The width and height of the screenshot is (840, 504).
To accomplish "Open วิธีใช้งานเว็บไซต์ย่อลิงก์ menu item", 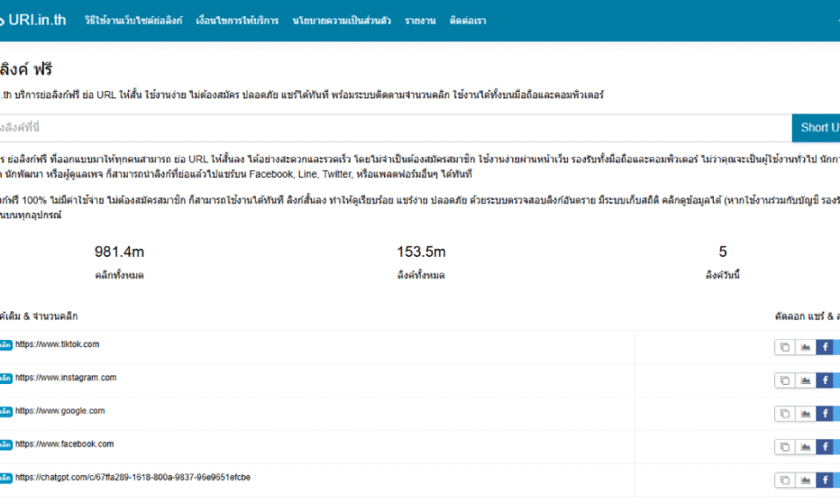I will tap(133, 21).
